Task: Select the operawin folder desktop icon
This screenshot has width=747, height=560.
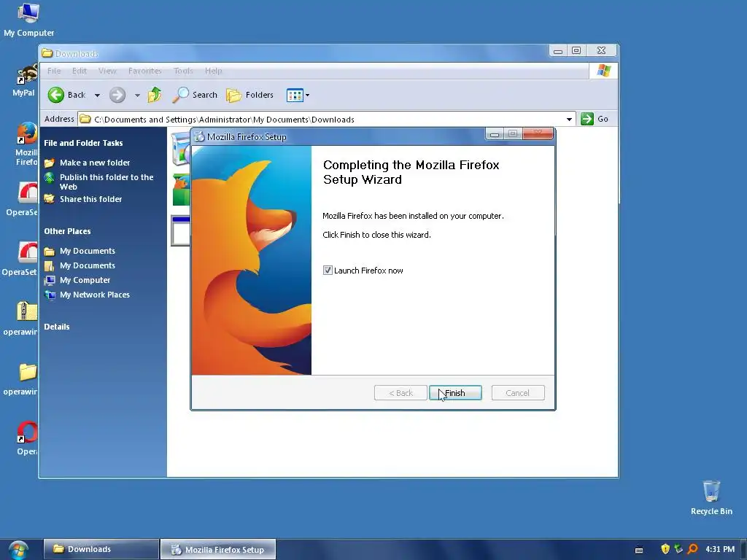Action: tap(20, 379)
